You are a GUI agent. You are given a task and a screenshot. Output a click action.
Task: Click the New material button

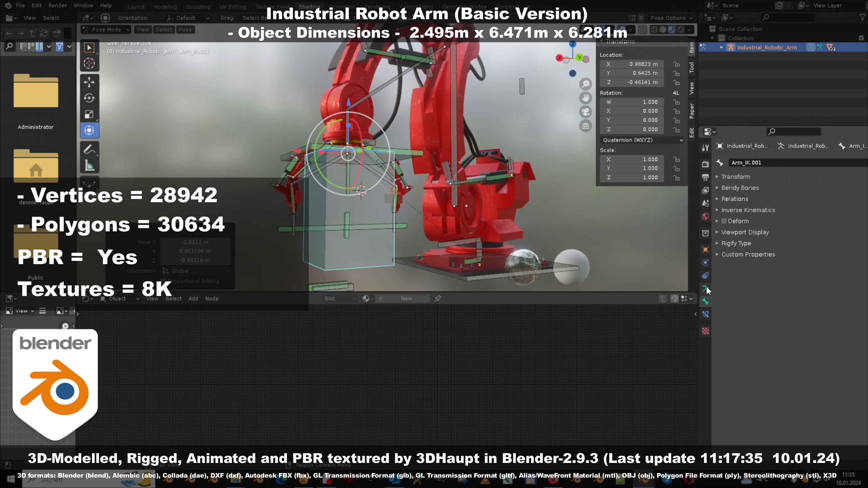tap(406, 299)
